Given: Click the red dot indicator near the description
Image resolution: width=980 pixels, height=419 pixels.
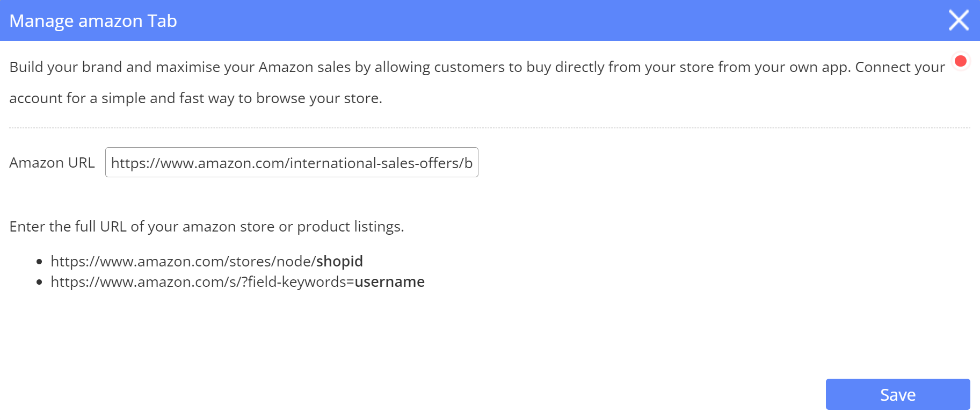Looking at the screenshot, I should coord(961,61).
